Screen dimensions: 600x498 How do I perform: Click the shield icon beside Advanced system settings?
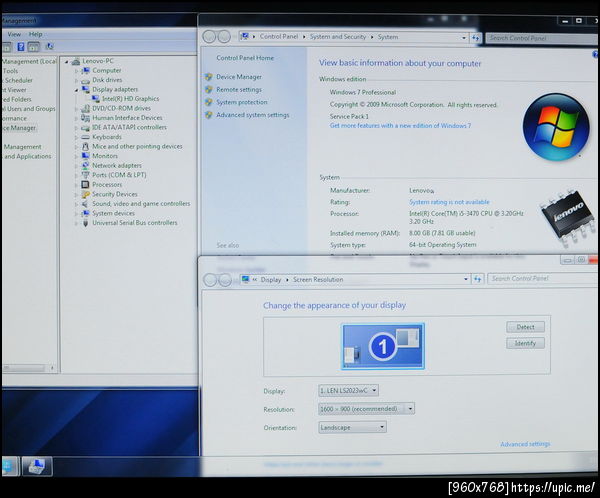coord(209,115)
